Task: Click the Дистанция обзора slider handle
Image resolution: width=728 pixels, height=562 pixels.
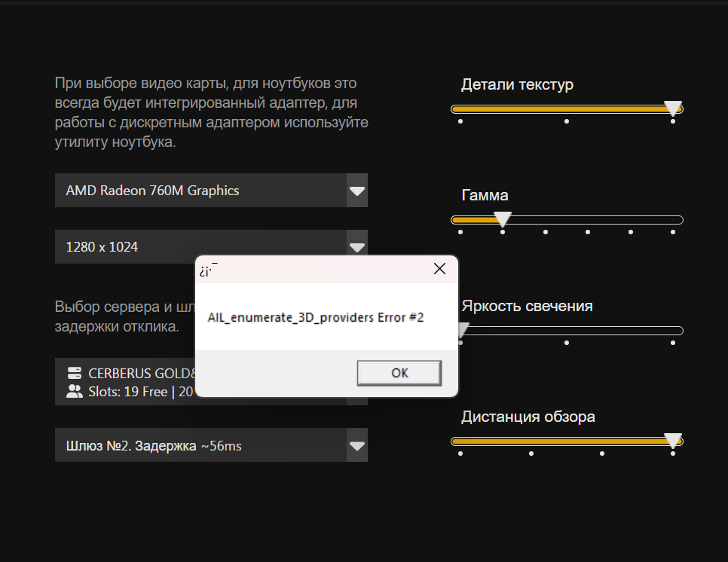Action: [x=673, y=441]
